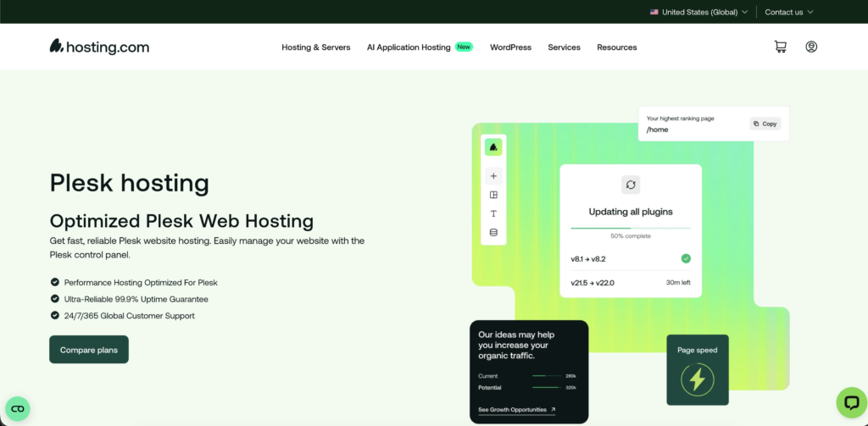Click the checkmark beside 24/7/365 Global Support
The width and height of the screenshot is (868, 426).
tap(55, 315)
